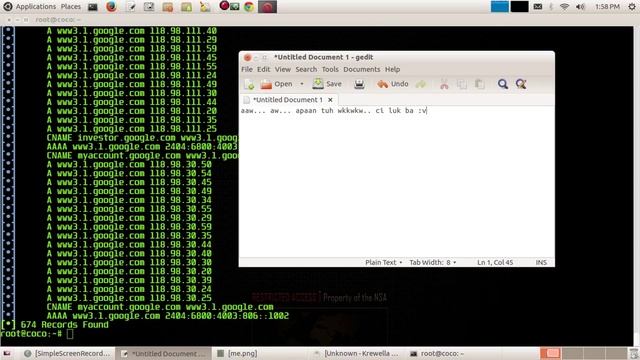The height and width of the screenshot is (360, 640).
Task: Click terminal line ending in 118.98.111.40
Action: point(132,31)
